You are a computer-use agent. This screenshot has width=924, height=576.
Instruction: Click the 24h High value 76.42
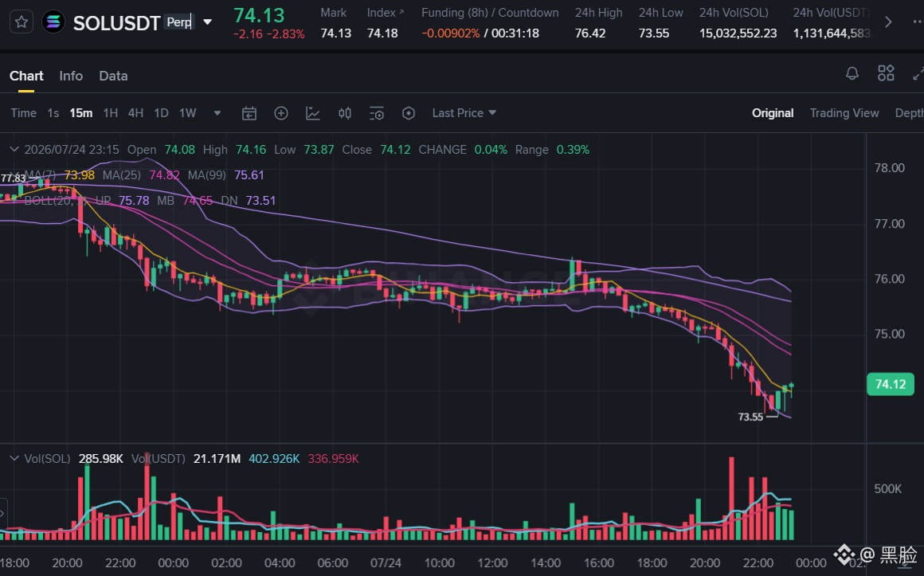(x=590, y=33)
